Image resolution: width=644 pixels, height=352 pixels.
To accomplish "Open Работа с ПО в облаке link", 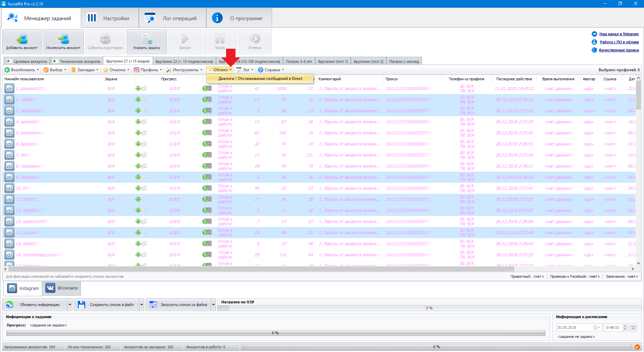I will pyautogui.click(x=619, y=42).
